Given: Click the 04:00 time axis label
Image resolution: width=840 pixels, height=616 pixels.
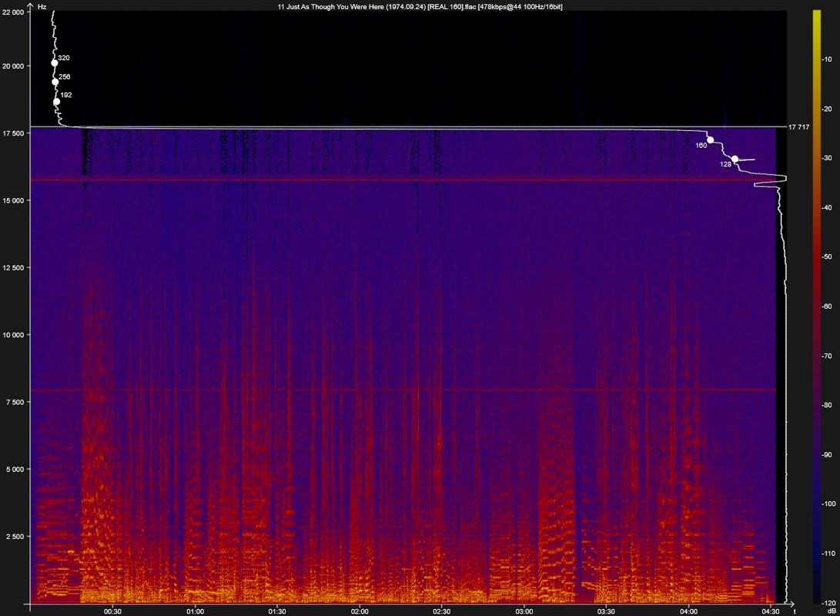Looking at the screenshot, I should (x=688, y=611).
